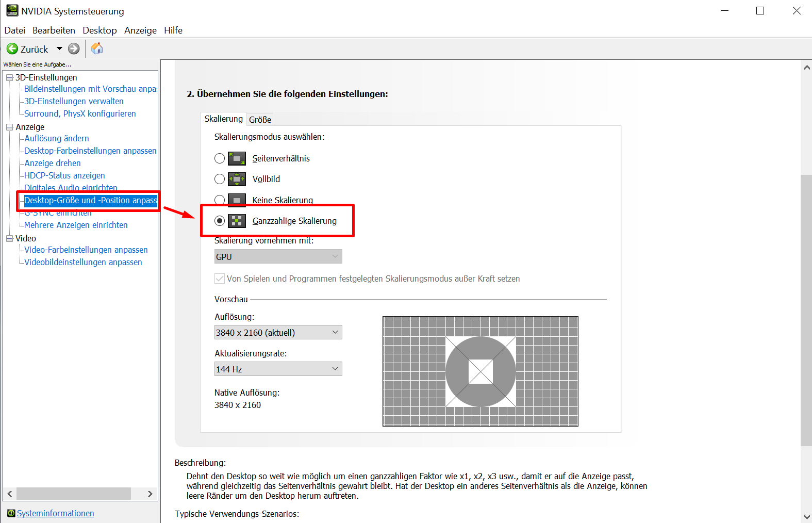Click the Anzeige category label in tree
This screenshot has height=523, width=812.
pyautogui.click(x=30, y=127)
